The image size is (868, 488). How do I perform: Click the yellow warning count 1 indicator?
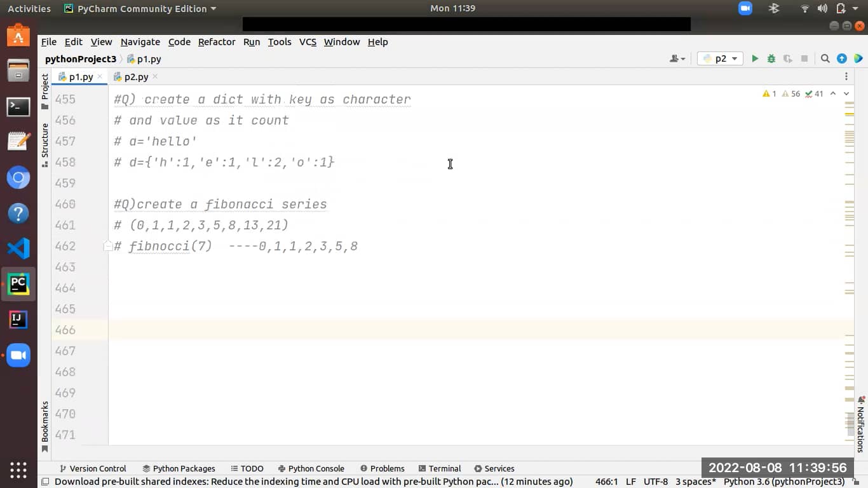(770, 93)
